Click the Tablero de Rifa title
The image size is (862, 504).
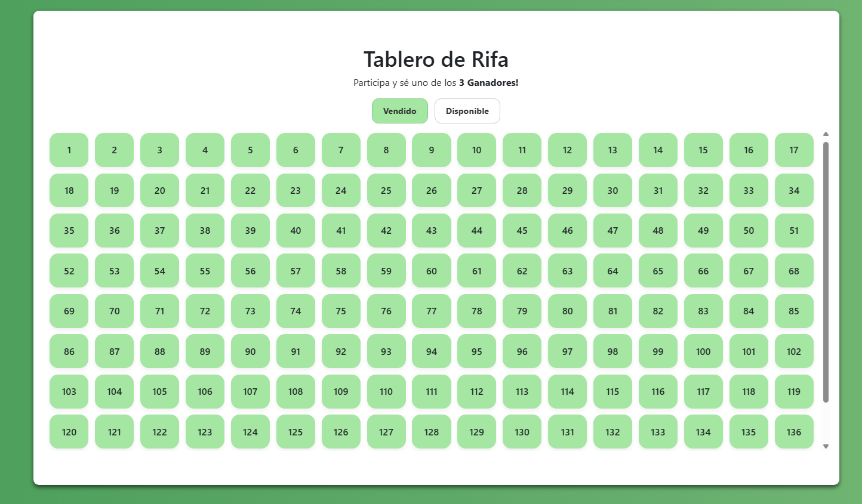pos(436,60)
